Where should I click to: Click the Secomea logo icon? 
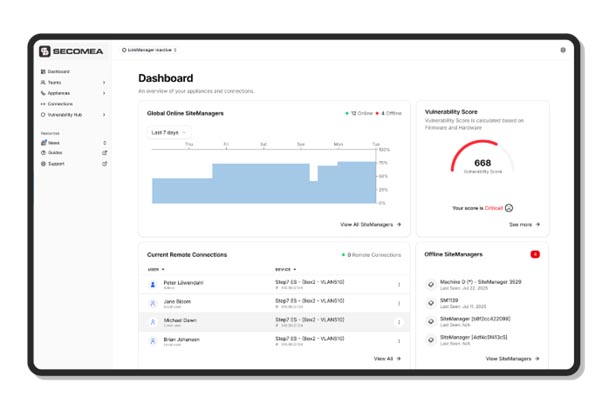[45, 51]
